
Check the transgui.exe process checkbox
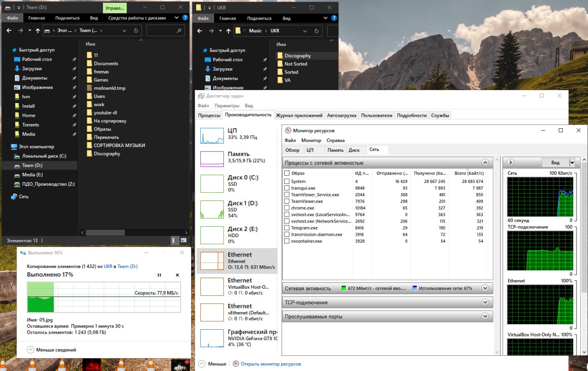coord(287,188)
